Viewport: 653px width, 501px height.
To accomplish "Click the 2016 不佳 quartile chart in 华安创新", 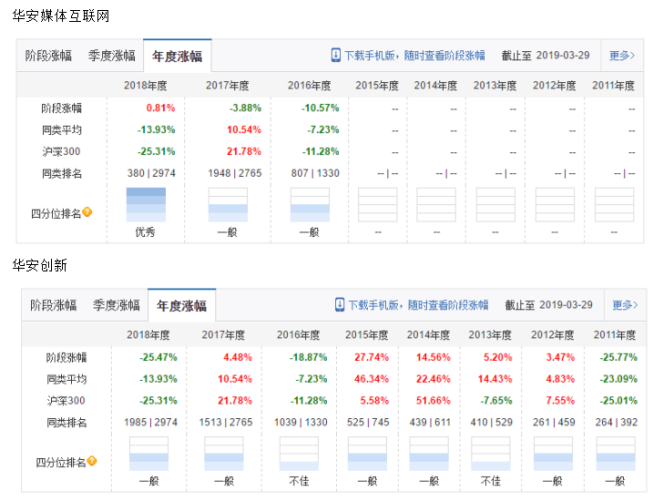I will (299, 454).
